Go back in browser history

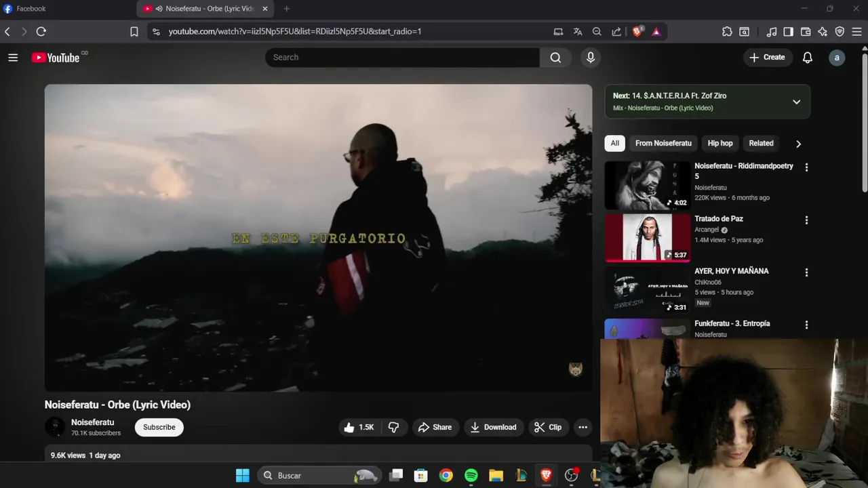[x=7, y=31]
